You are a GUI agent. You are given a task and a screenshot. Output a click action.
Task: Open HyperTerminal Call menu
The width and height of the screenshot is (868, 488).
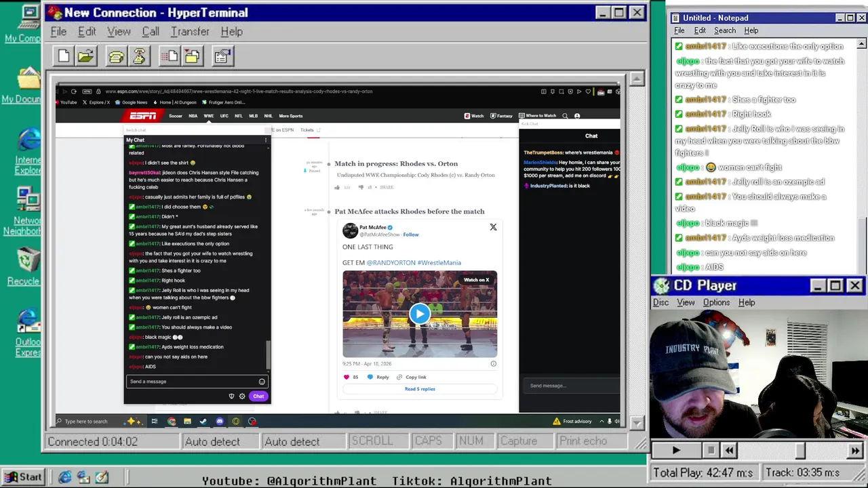coord(151,32)
